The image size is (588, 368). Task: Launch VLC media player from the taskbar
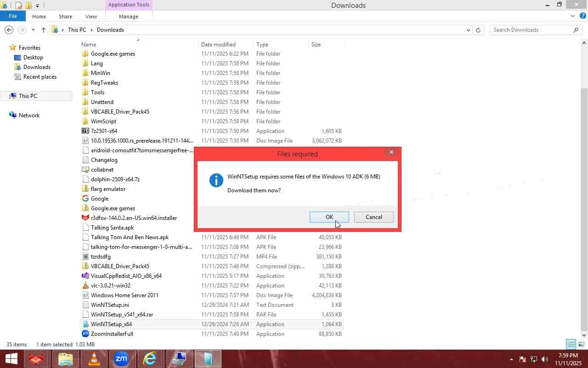point(94,359)
